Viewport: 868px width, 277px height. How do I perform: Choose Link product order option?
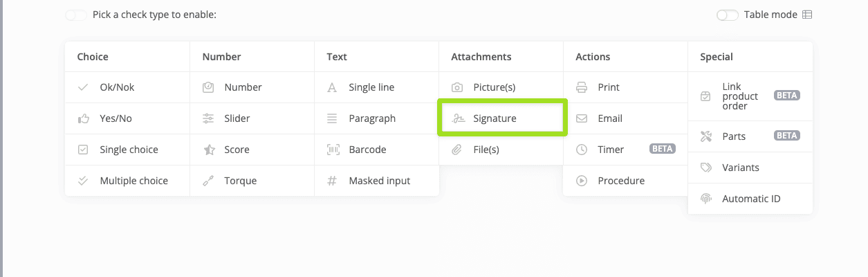[x=740, y=96]
